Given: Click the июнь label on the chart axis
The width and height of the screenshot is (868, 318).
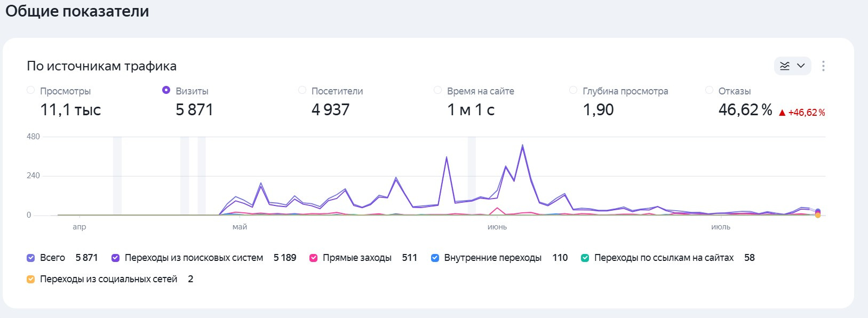Looking at the screenshot, I should [x=497, y=227].
